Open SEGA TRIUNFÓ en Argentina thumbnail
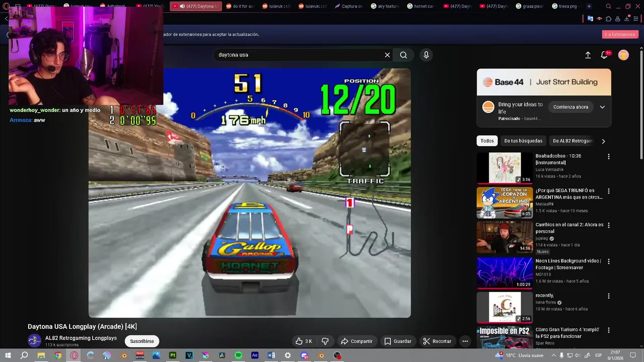The width and height of the screenshot is (644, 362). [504, 203]
